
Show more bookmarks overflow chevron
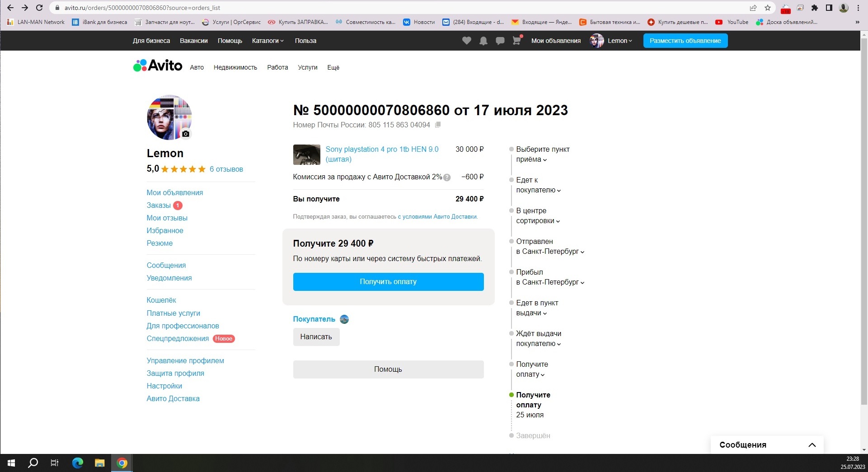click(x=857, y=22)
